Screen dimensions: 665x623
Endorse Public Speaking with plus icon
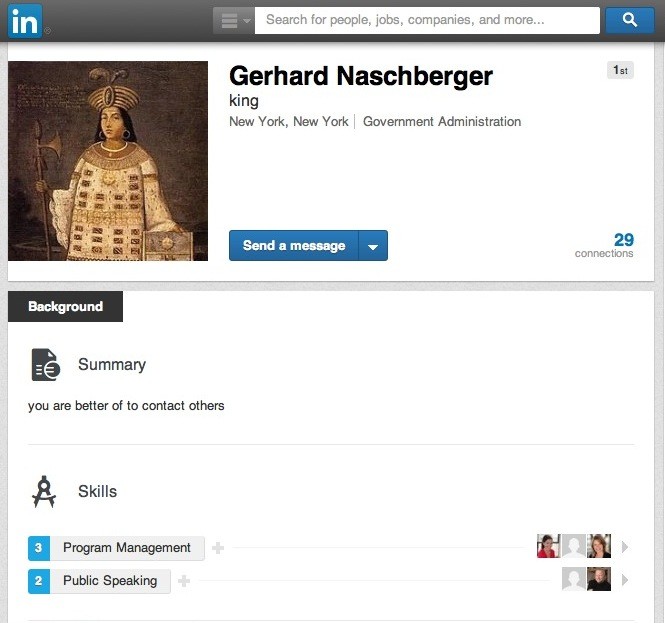click(184, 581)
